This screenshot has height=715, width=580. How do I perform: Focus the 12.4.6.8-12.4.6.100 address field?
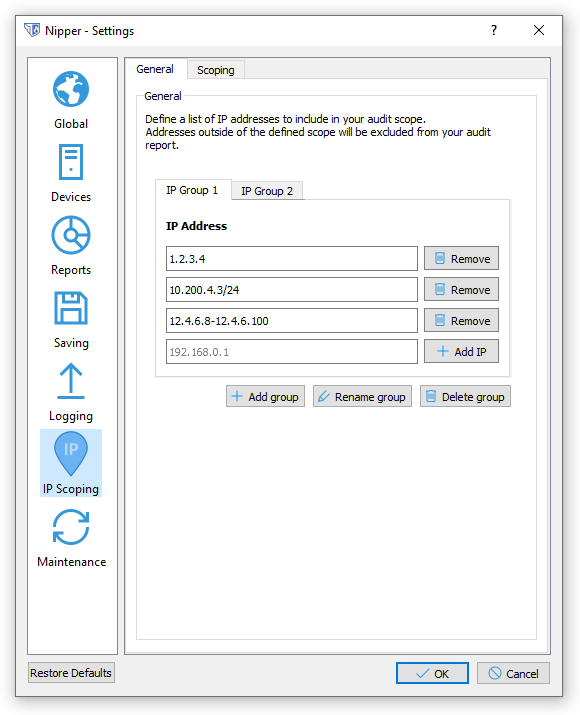point(292,321)
